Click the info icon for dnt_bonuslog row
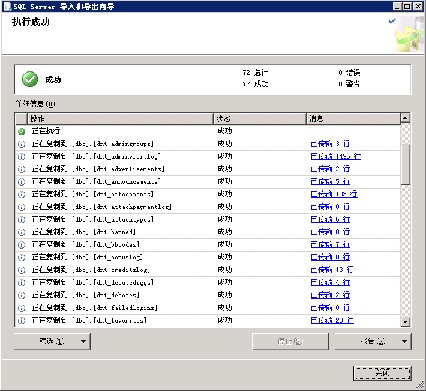The width and height of the screenshot is (426, 391). click(22, 257)
